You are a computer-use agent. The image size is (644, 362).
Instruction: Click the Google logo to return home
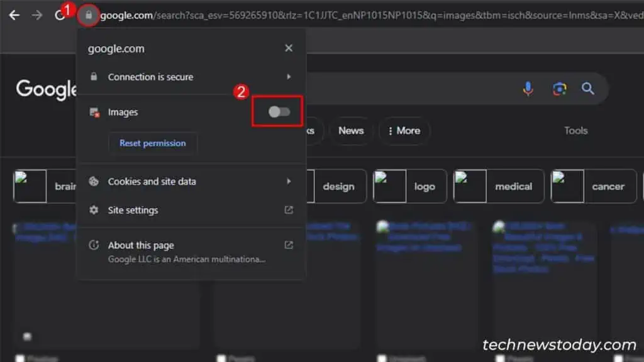pos(45,89)
